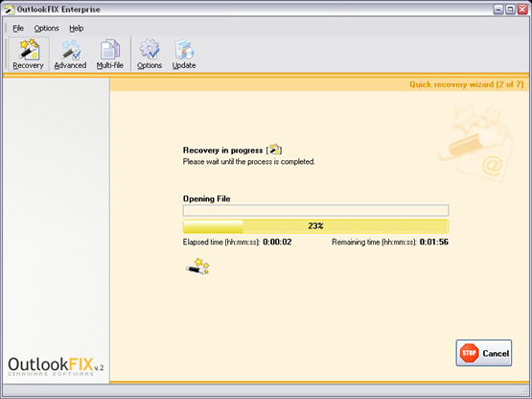Screen dimensions: 532x399
Task: Click the small icon beside Recovery in progress
Action: point(274,150)
